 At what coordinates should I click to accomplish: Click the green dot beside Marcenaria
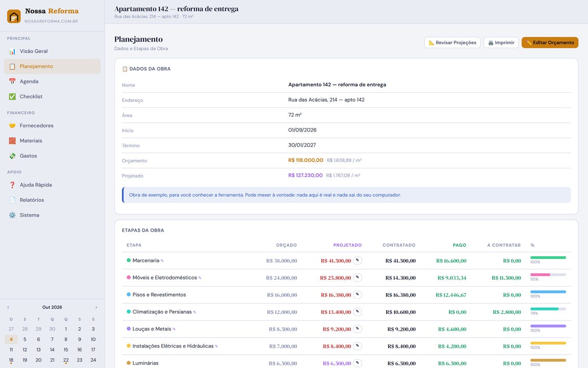pyautogui.click(x=129, y=261)
